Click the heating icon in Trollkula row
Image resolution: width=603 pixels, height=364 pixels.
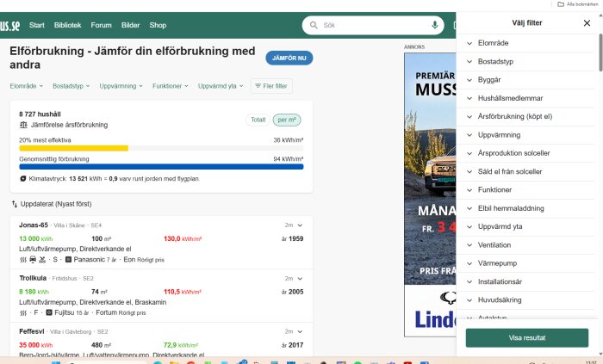[23, 313]
